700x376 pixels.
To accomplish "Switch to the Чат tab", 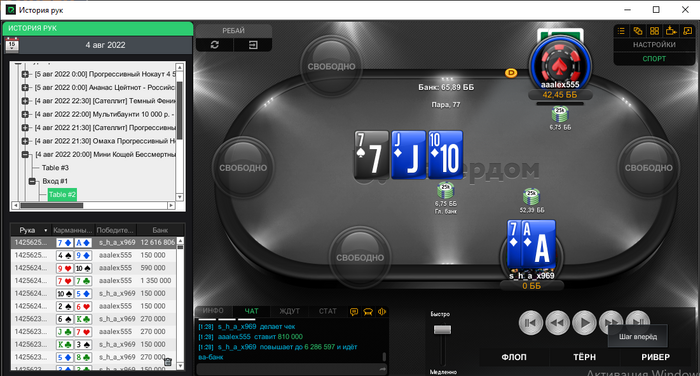I will 252,311.
